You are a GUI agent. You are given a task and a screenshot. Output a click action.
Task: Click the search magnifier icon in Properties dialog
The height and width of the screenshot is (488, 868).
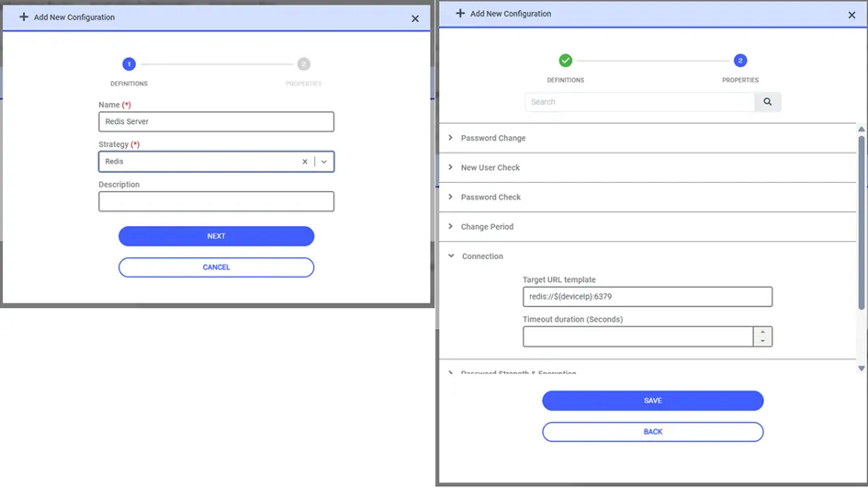pyautogui.click(x=767, y=102)
